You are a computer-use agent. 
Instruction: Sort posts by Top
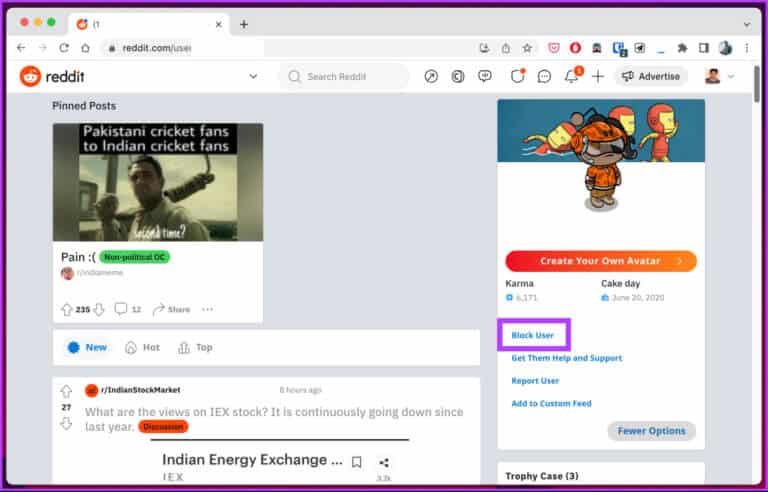(195, 347)
